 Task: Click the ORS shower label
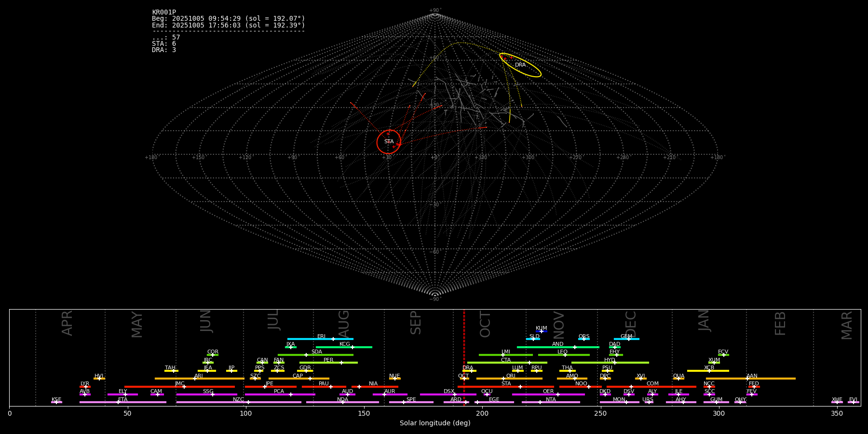583,337
